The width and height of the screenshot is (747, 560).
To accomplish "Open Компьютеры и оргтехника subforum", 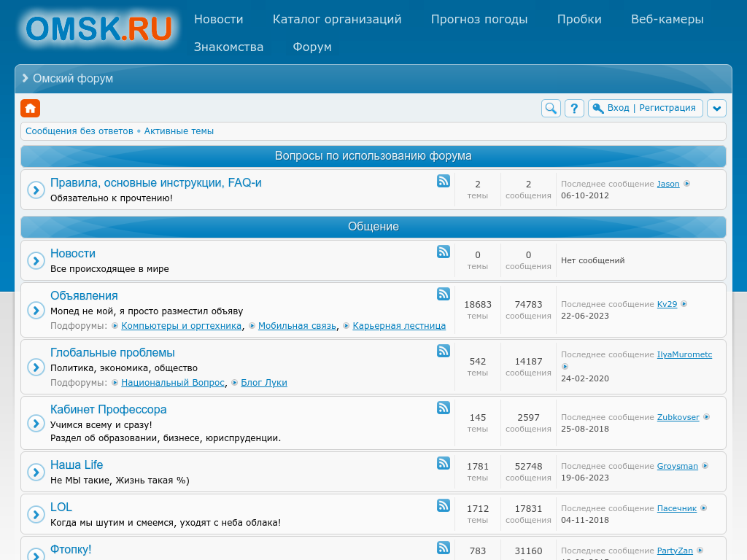I will tap(181, 326).
